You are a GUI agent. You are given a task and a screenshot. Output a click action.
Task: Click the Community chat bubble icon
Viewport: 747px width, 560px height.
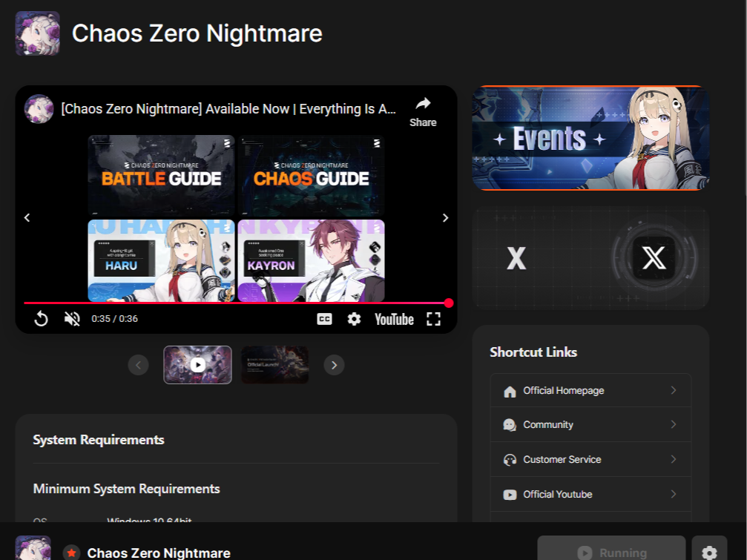pyautogui.click(x=510, y=425)
